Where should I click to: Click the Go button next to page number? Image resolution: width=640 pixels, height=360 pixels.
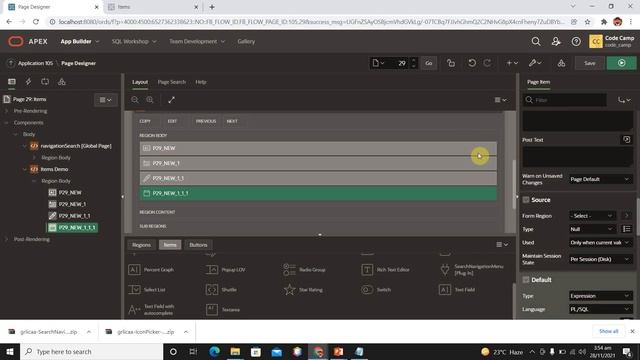click(429, 63)
